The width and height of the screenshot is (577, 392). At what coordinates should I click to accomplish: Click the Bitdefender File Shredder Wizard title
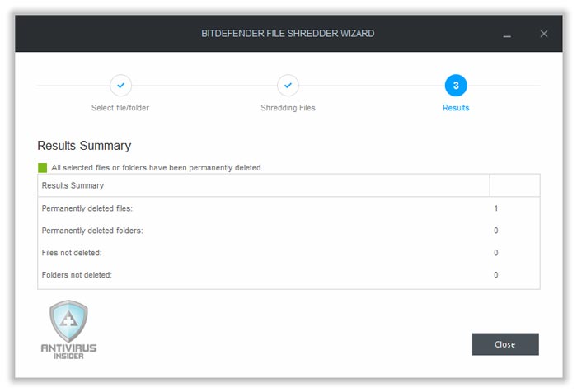288,34
